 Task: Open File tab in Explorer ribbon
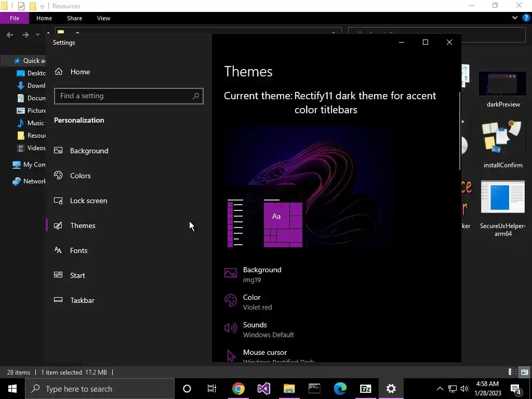click(15, 18)
